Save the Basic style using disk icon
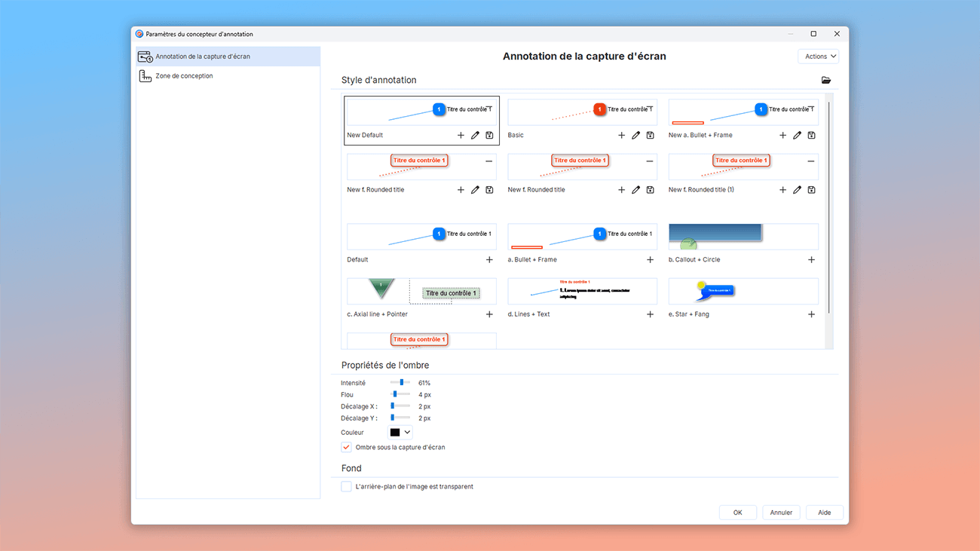Screen dimensions: 980x551 (650, 135)
